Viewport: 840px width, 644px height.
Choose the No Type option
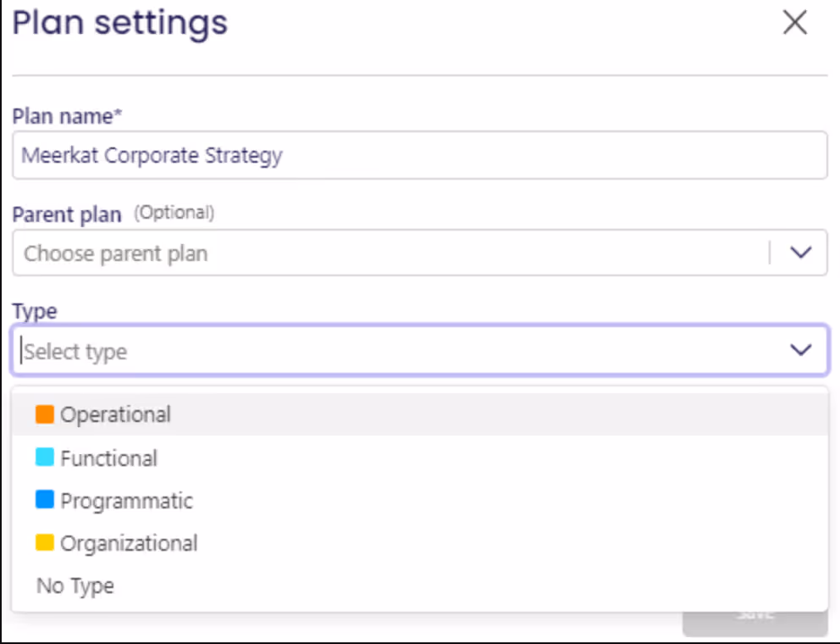(75, 586)
